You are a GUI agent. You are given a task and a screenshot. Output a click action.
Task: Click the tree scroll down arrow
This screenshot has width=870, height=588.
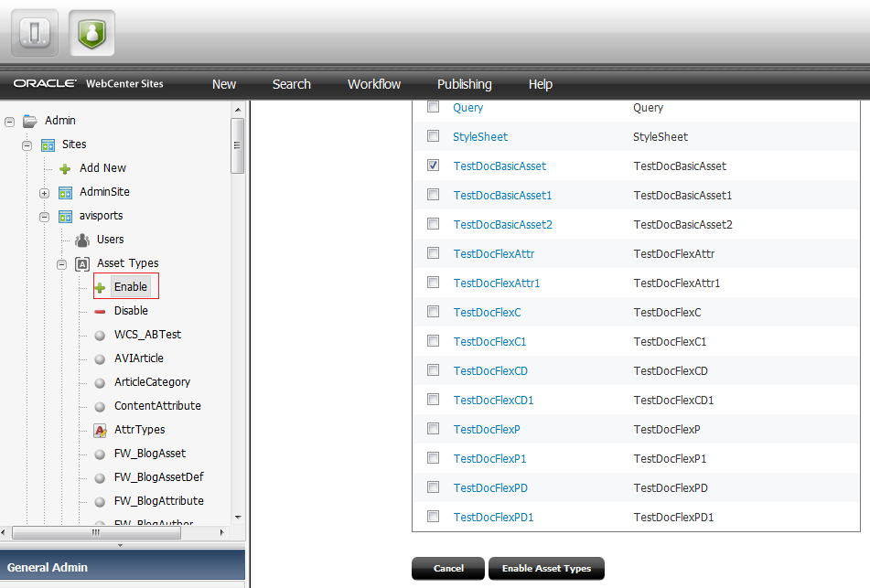pyautogui.click(x=238, y=517)
